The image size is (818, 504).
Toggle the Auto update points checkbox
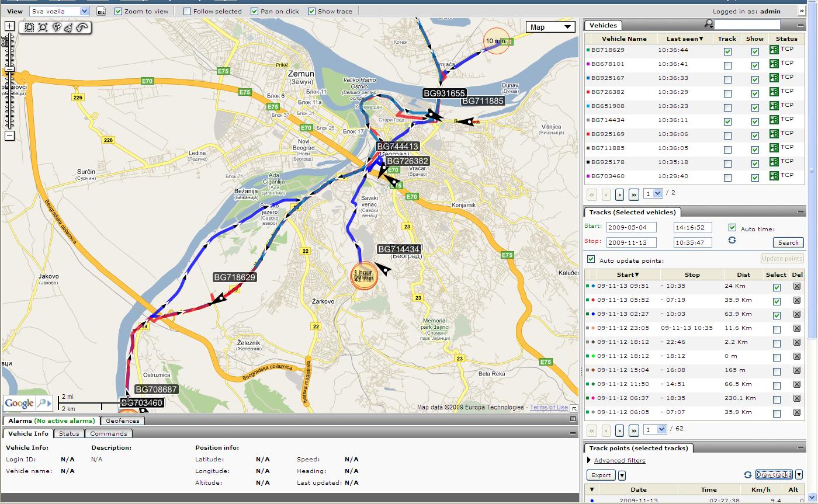click(591, 259)
